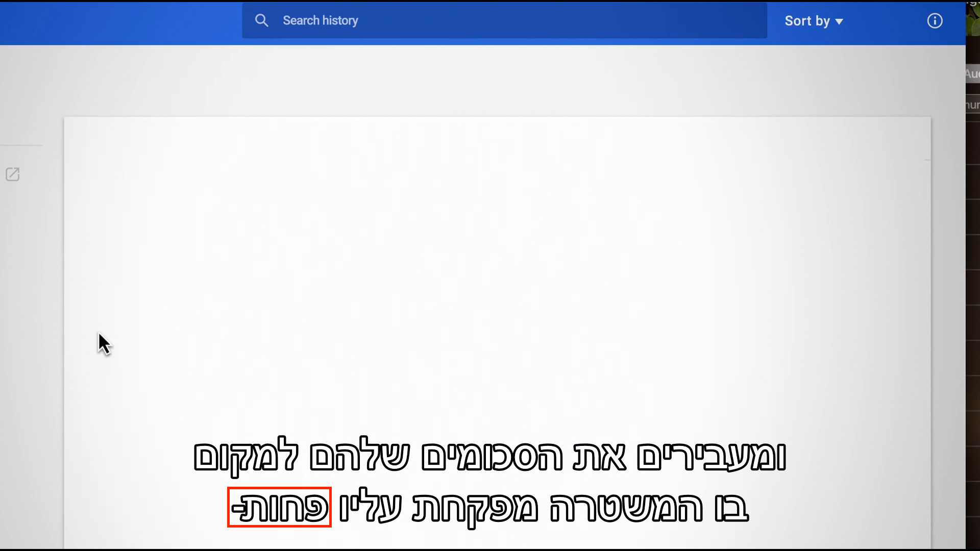
Task: Click the subtitle word 'למקום'
Action: coord(246,456)
